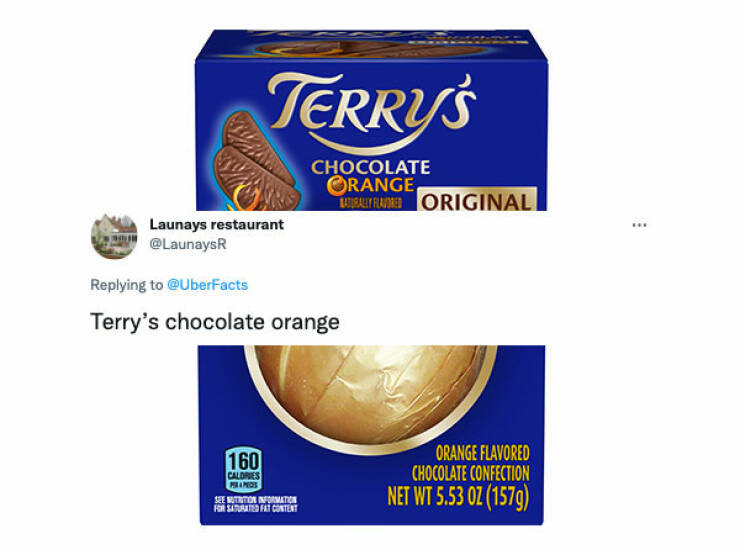Click the 160 calories badge
The width and height of the screenshot is (740, 555).
[x=244, y=470]
